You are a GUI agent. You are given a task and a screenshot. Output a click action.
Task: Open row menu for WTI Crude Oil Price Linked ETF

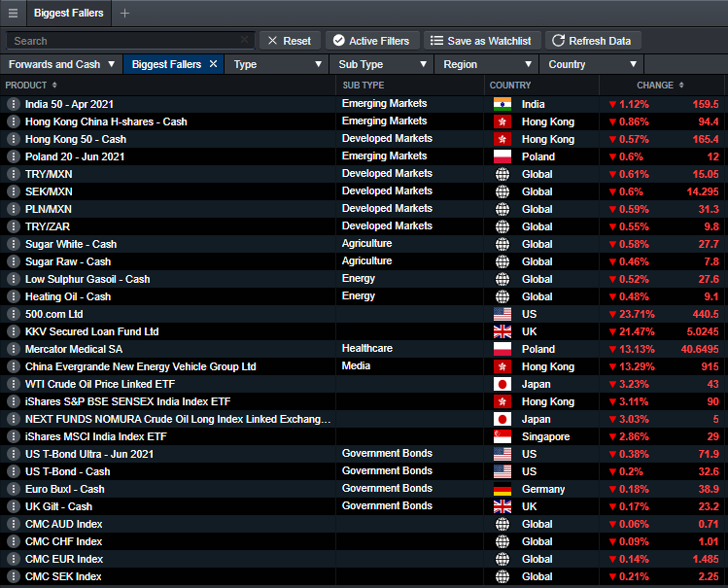(x=14, y=384)
